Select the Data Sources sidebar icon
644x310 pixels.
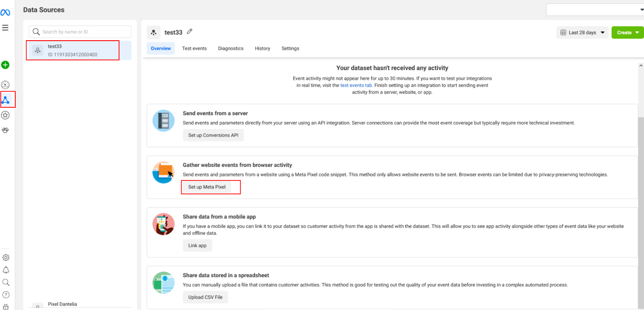click(x=6, y=100)
